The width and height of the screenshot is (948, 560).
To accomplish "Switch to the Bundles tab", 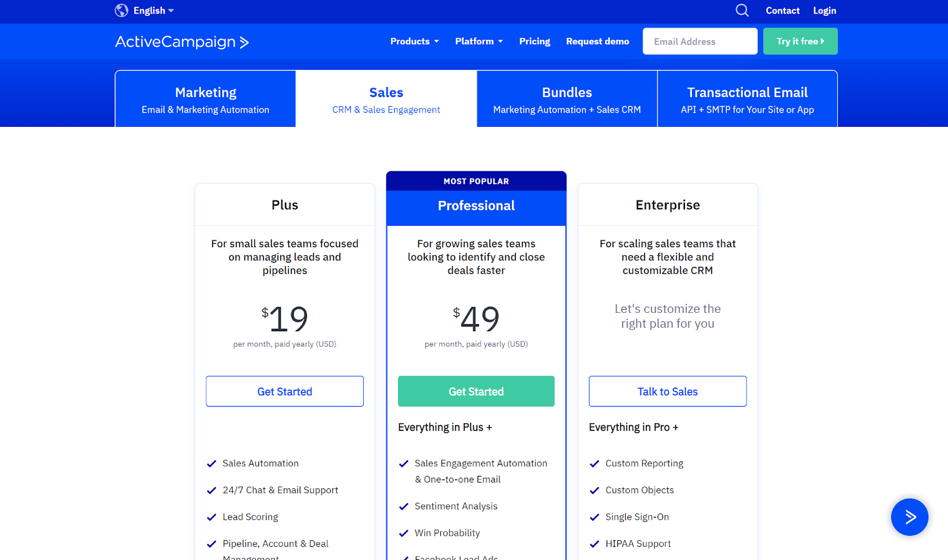I will pos(567,99).
